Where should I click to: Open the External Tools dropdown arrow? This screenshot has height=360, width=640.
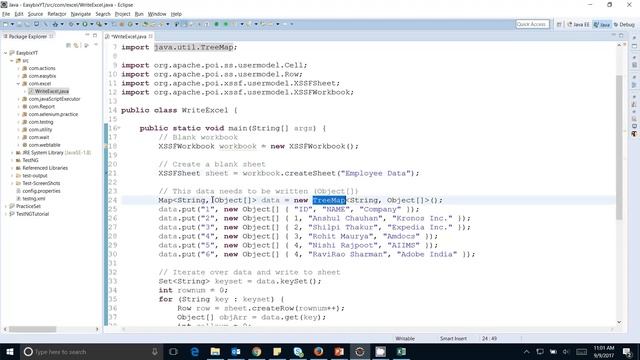pos(106,24)
